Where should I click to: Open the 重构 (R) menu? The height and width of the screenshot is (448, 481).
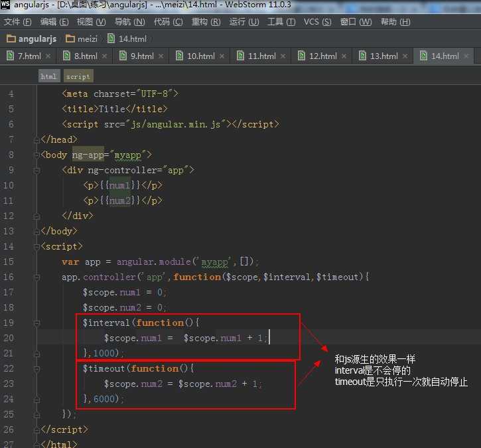206,22
